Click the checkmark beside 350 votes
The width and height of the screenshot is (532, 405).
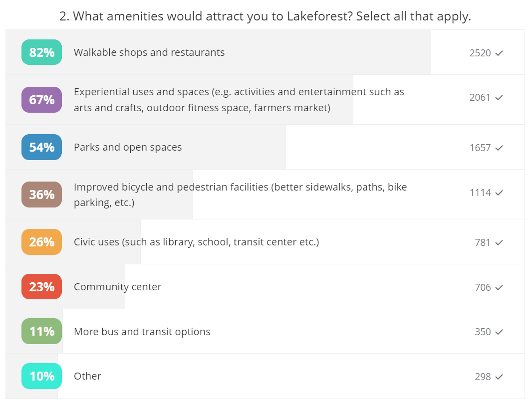pos(499,332)
